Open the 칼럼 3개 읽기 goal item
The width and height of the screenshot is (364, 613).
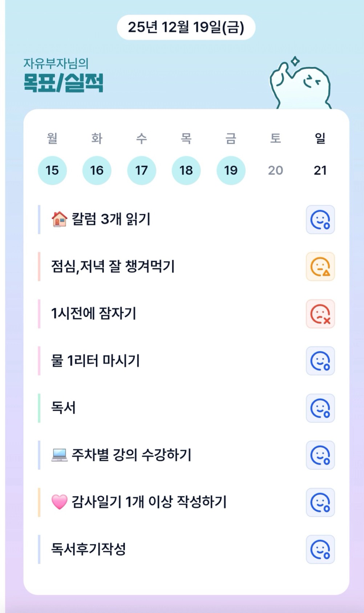coord(111,219)
